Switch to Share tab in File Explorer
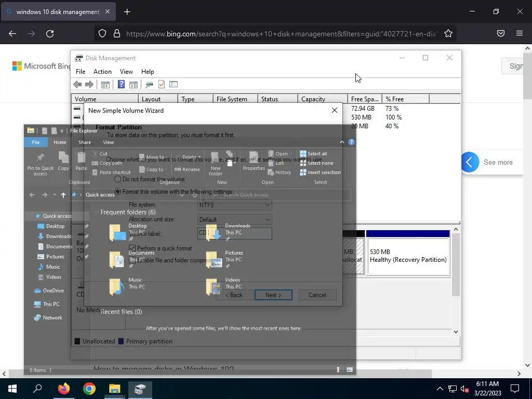This screenshot has height=399, width=532. click(x=85, y=142)
